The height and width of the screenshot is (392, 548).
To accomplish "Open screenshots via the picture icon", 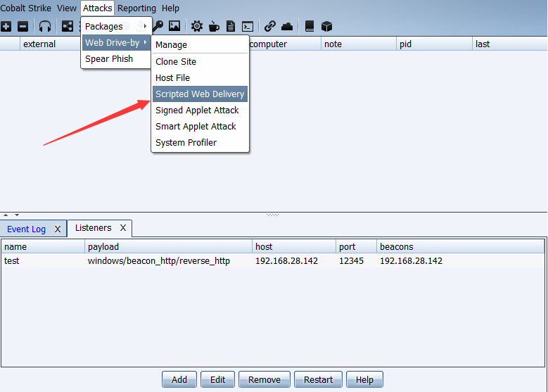I will click(x=174, y=26).
